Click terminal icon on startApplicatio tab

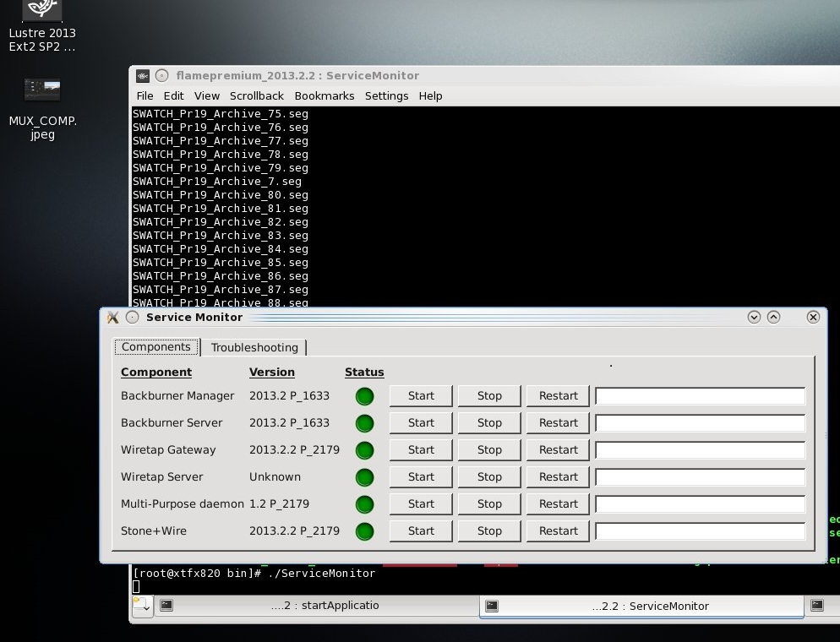click(166, 606)
